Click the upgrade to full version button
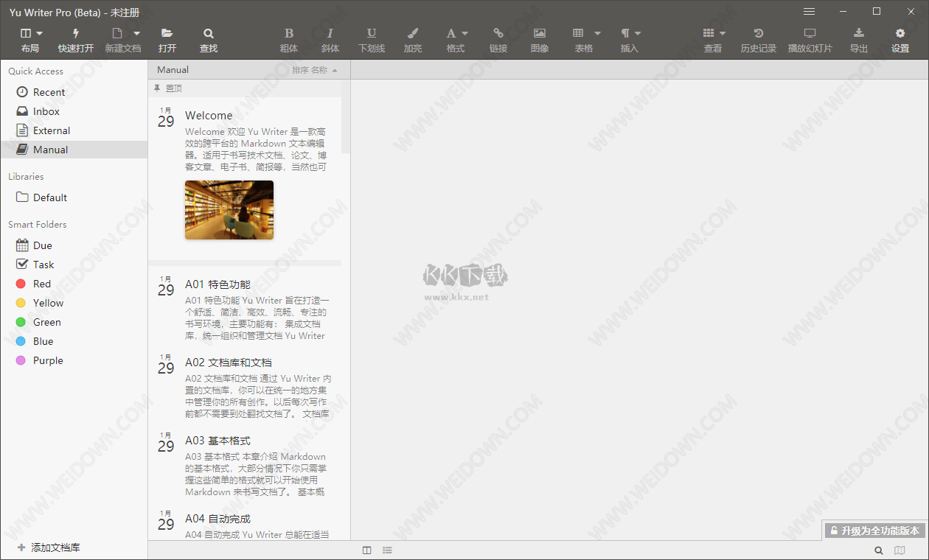Screen dimensions: 929x560 point(874,530)
